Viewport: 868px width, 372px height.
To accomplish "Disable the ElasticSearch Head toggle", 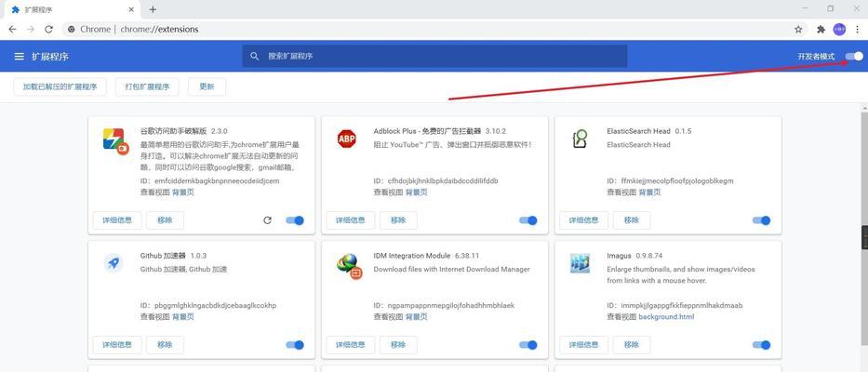I will [761, 220].
